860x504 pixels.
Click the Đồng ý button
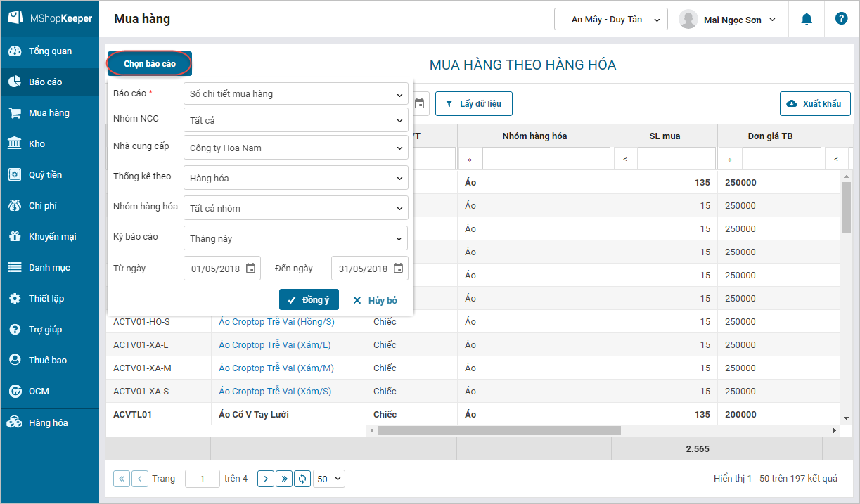pos(309,300)
